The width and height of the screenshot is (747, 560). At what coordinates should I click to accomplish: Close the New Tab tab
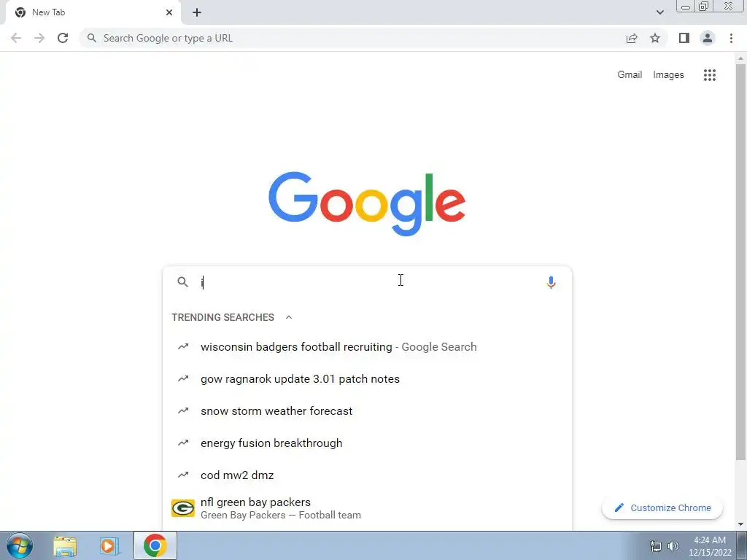169,12
